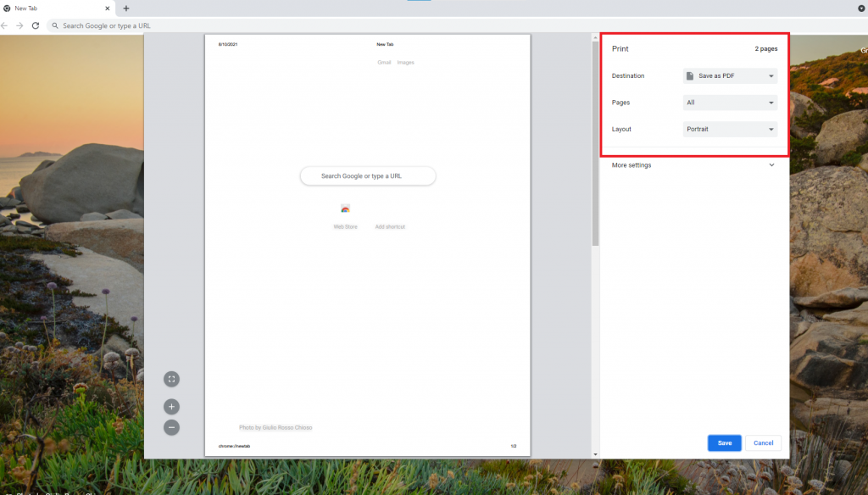Click the Save button

pos(724,442)
